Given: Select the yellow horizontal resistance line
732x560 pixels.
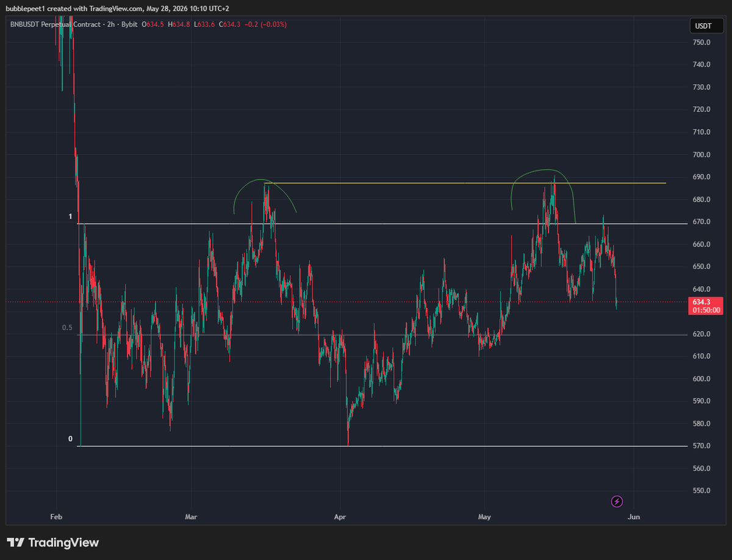Looking at the screenshot, I should tap(464, 183).
